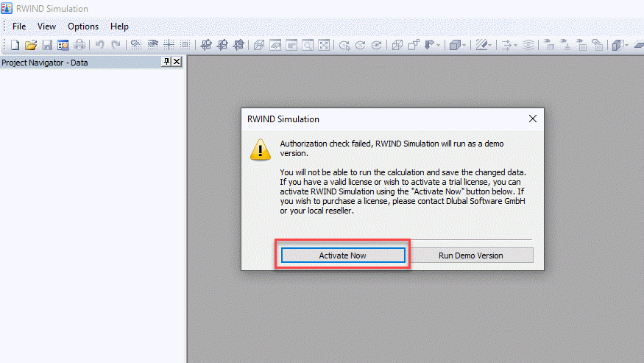
Task: Save using the floppy disk icon
Action: point(47,45)
